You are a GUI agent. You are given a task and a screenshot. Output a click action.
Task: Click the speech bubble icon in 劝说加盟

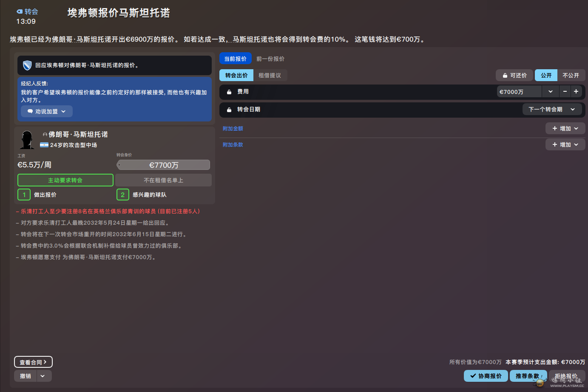coord(30,111)
